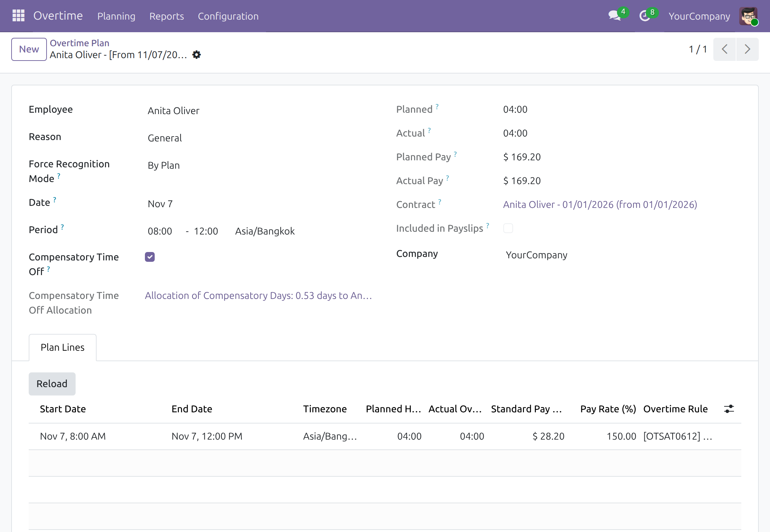The image size is (770, 532).
Task: Sort by Pay Rate (%) column header
Action: [x=608, y=409]
